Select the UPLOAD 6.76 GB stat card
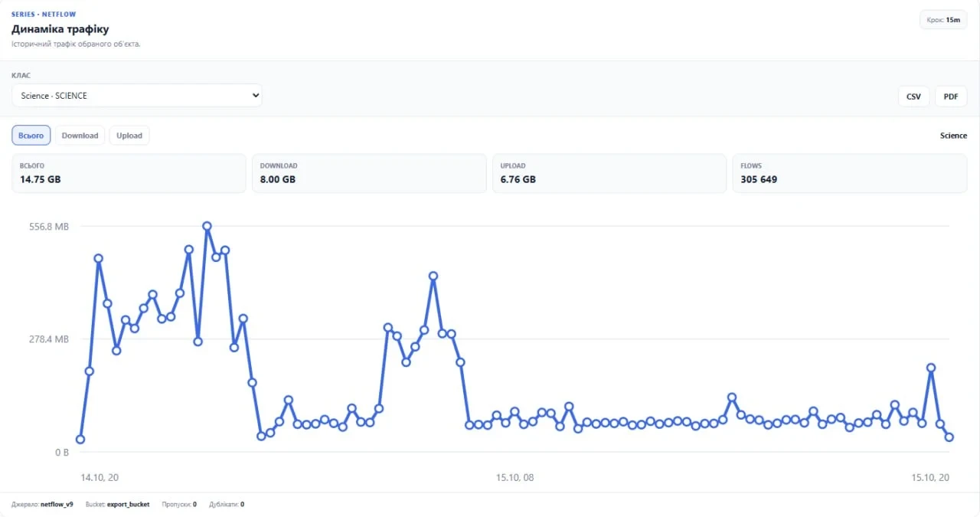Image resolution: width=980 pixels, height=517 pixels. point(609,173)
